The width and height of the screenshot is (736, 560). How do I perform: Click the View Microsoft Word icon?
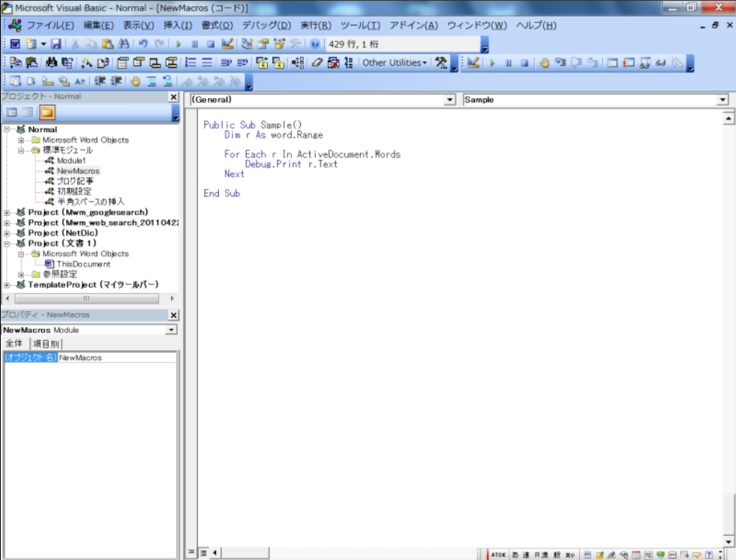(15, 45)
